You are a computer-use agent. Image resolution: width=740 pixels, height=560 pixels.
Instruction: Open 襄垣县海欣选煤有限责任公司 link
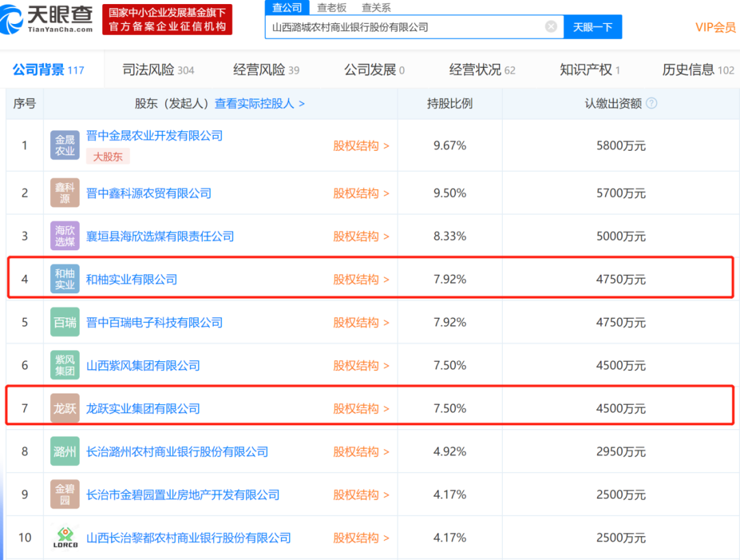[160, 236]
